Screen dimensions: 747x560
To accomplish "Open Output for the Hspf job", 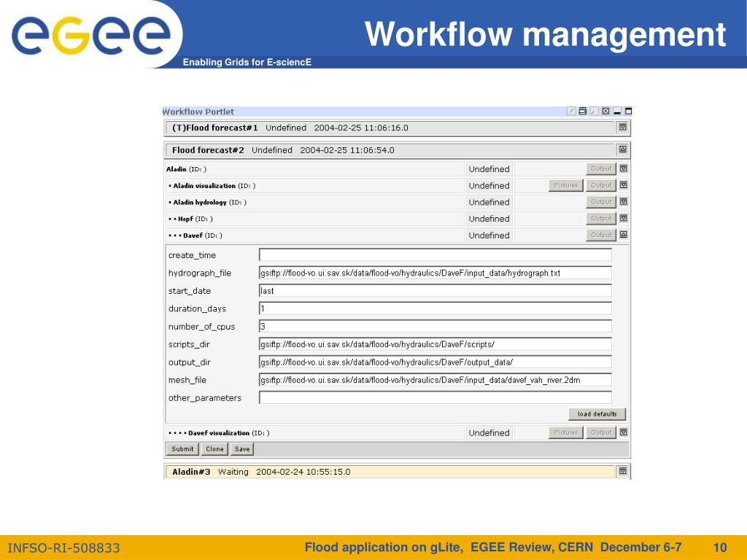I will (601, 218).
